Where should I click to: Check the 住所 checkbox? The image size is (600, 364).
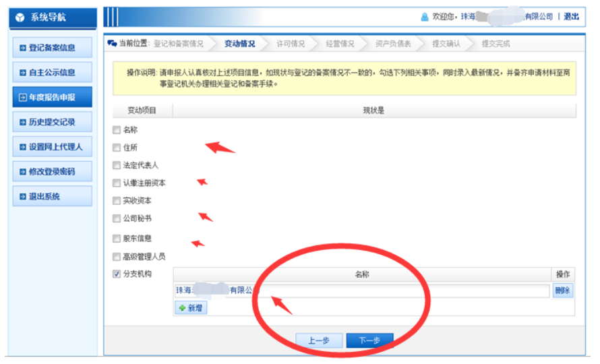(117, 148)
